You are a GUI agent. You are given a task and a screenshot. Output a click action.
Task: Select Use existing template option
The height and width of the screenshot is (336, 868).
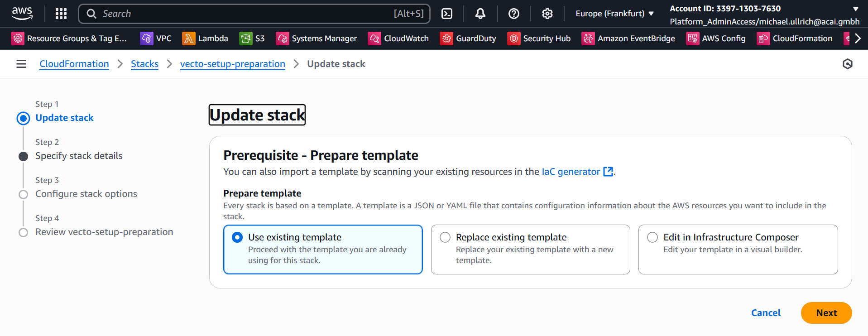point(323,250)
